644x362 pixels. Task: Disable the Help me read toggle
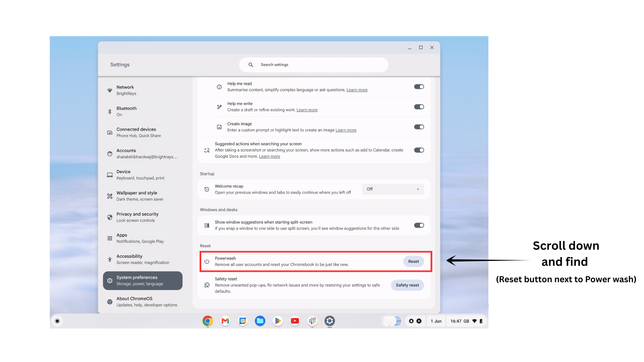coord(419,87)
